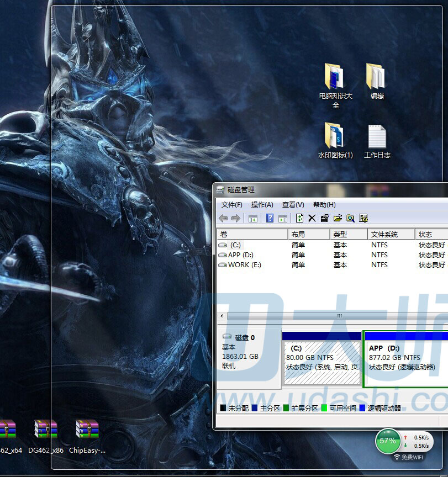Sort by the 类型 column header
This screenshot has width=448, height=477.
pyautogui.click(x=349, y=234)
